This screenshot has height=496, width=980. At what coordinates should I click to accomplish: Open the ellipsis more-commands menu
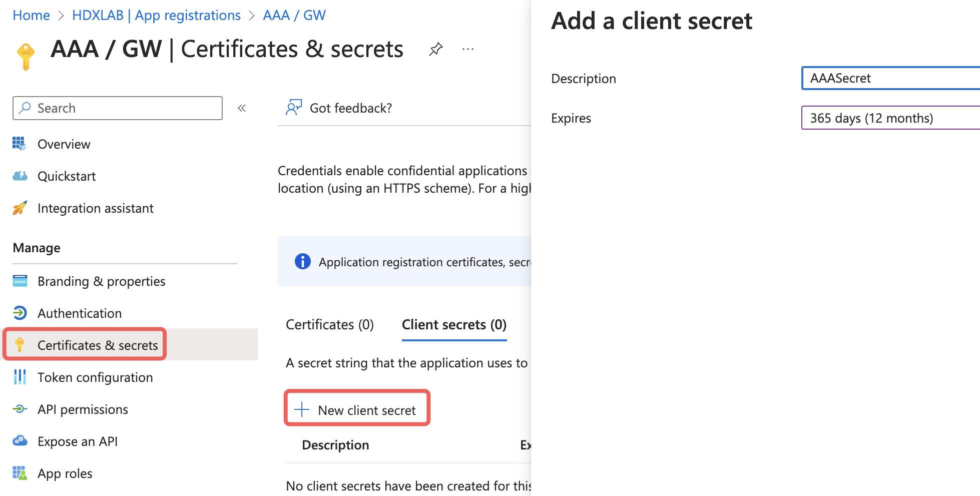468,49
